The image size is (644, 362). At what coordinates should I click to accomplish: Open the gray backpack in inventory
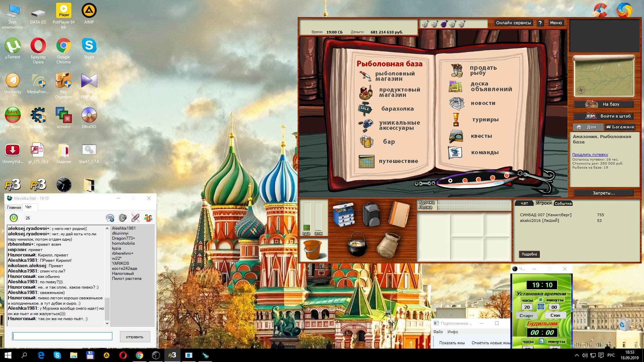(x=371, y=214)
